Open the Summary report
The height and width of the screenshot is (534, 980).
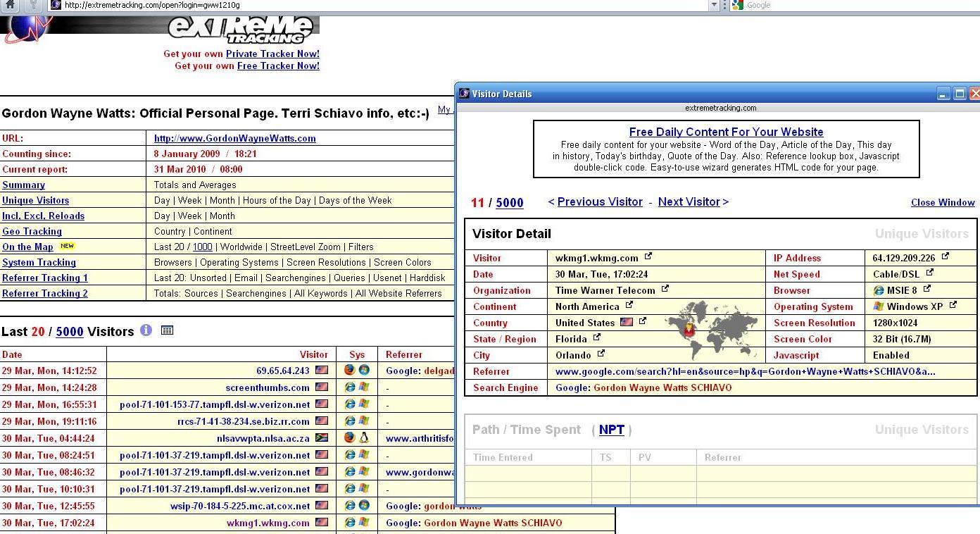23,185
